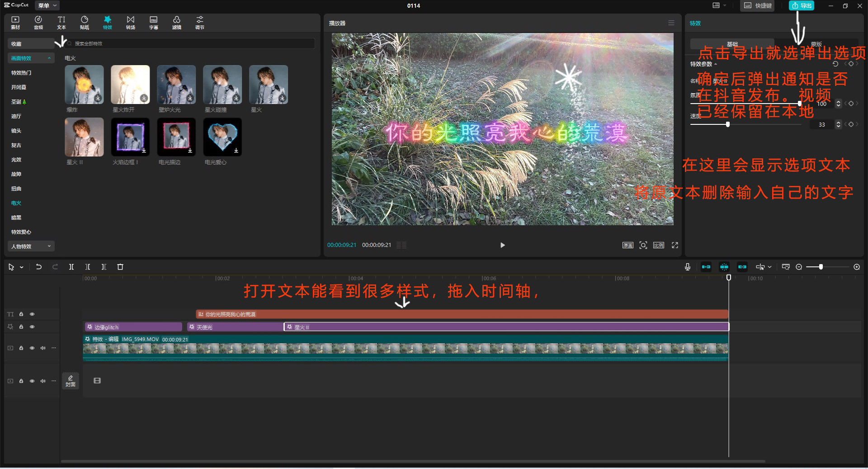Image resolution: width=868 pixels, height=469 pixels.
Task: Download the 火焰边框 I effect
Action: pyautogui.click(x=144, y=150)
